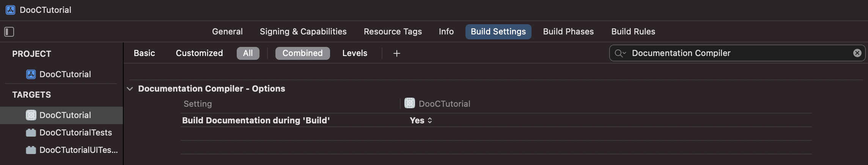Click the DooCTutorial project icon in title
The height and width of the screenshot is (165, 868).
11,10
